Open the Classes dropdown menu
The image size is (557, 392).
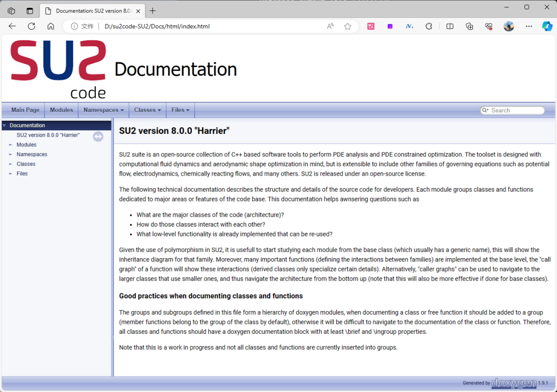point(148,110)
